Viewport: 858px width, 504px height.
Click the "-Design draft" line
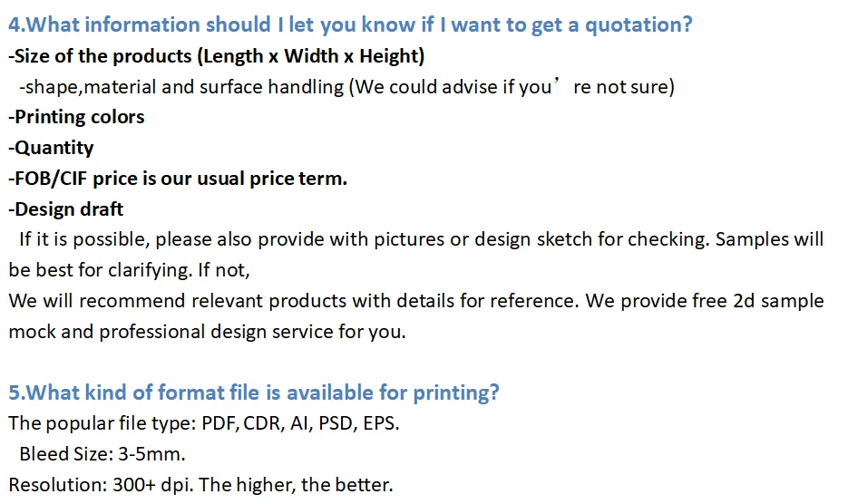(66, 209)
